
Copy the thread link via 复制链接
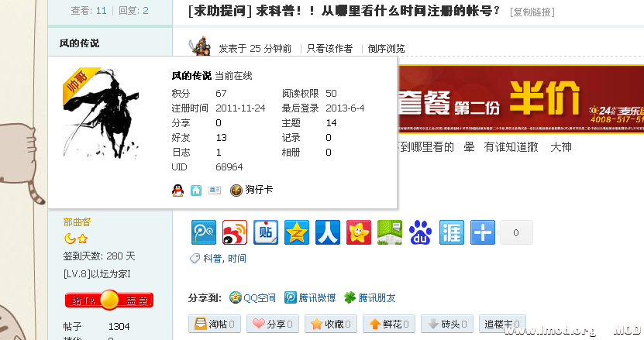pos(532,12)
